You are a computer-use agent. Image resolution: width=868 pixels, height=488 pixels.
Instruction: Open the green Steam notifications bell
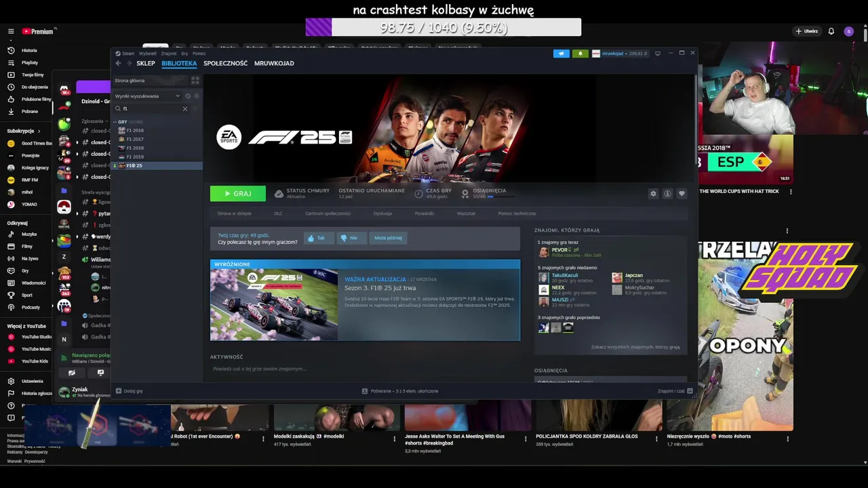[580, 54]
